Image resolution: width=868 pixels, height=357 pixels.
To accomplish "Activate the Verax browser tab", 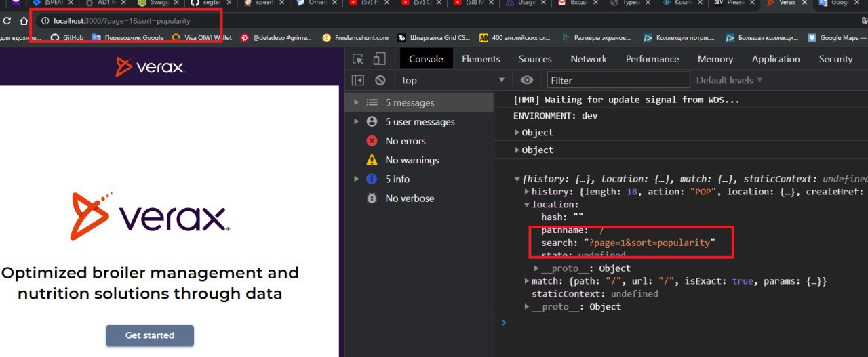I will coord(785,3).
